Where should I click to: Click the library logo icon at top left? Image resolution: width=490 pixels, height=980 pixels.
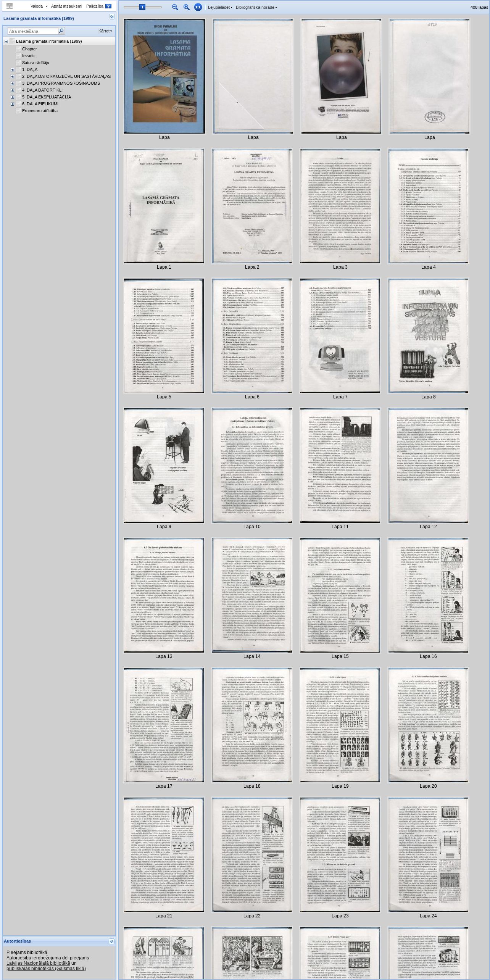10,6
